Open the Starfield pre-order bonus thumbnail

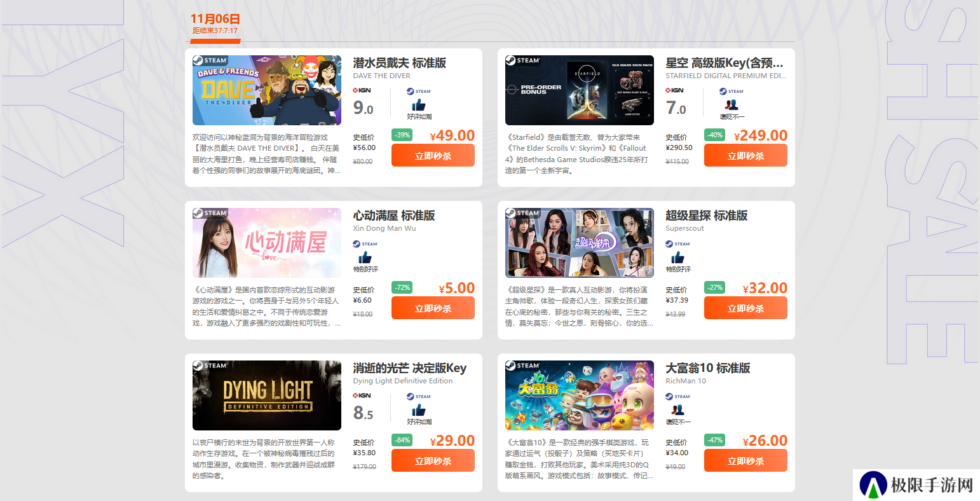(x=580, y=90)
